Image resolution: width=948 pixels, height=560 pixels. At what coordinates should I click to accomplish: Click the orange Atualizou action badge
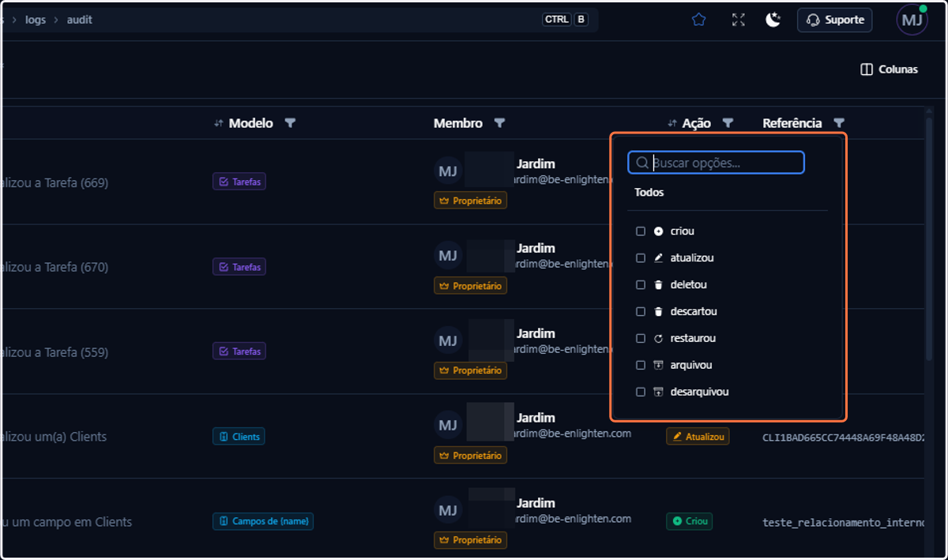point(698,437)
